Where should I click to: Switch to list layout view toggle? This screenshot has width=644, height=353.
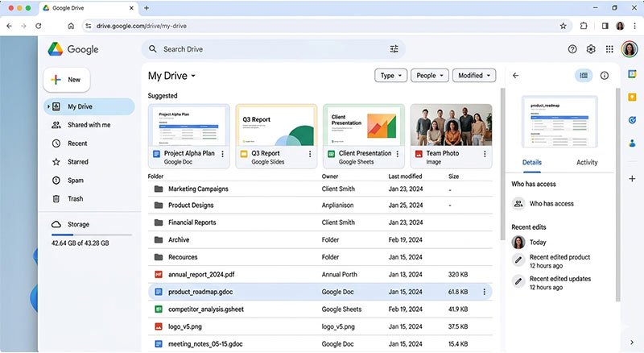pyautogui.click(x=584, y=76)
